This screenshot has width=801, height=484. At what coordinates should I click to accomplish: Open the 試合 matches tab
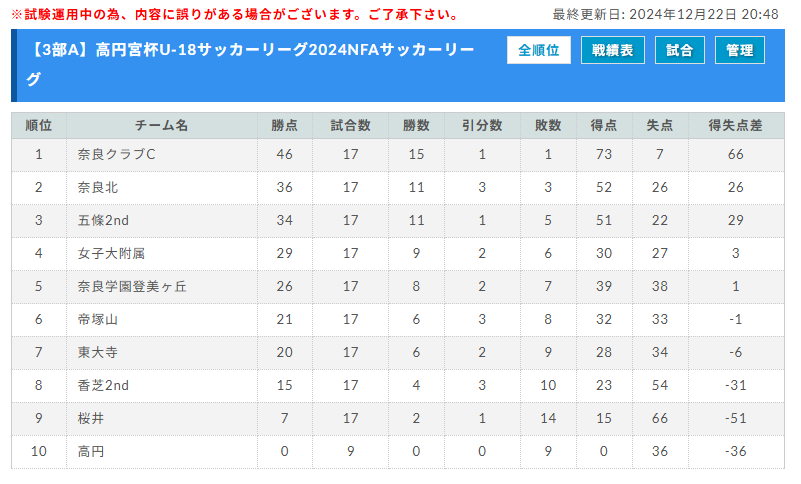(x=680, y=50)
